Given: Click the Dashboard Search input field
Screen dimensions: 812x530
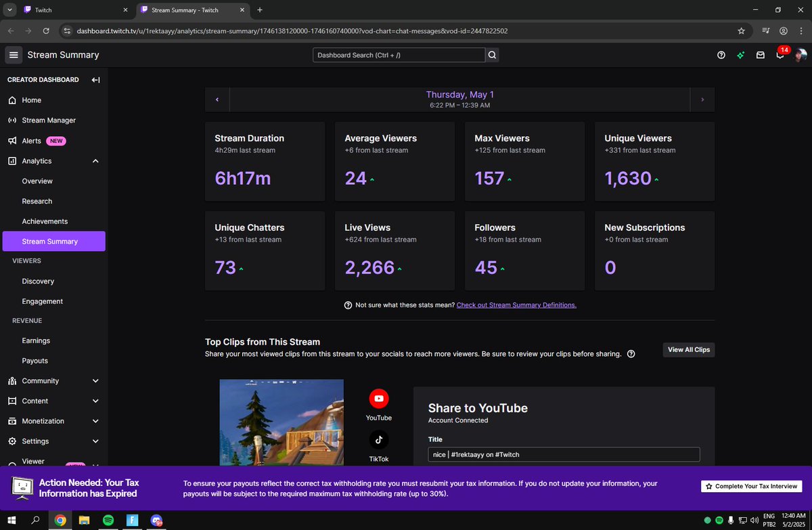Looking at the screenshot, I should coord(399,55).
